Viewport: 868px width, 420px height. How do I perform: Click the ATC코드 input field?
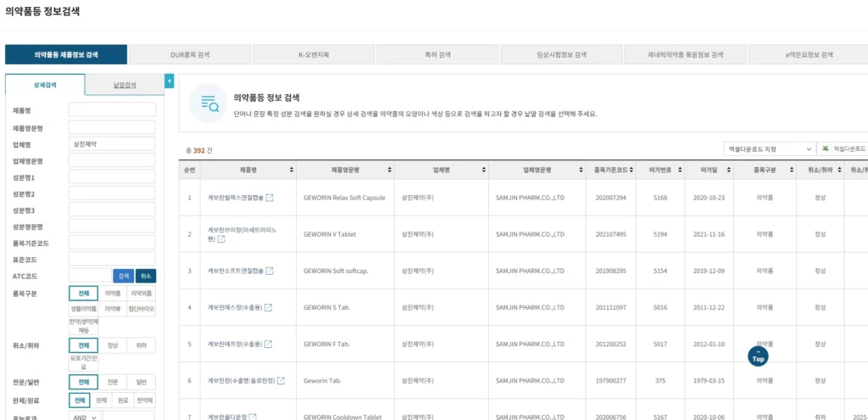click(90, 276)
